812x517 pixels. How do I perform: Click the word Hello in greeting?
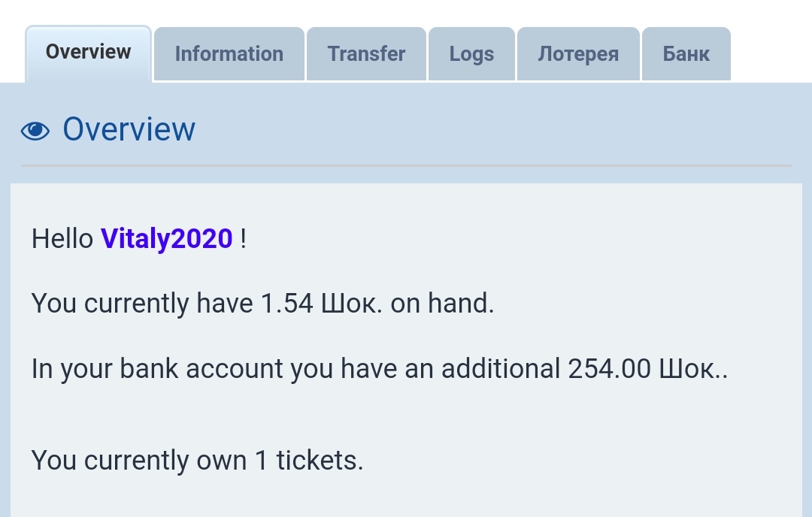[62, 239]
